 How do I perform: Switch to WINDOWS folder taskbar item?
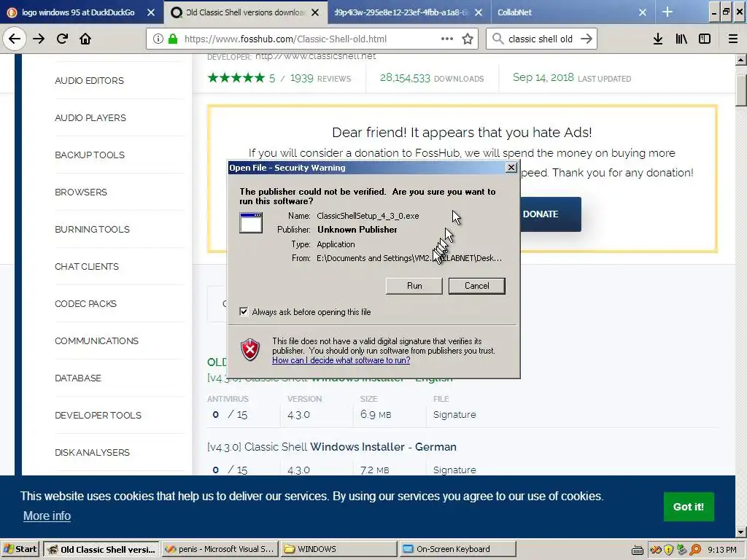pyautogui.click(x=338, y=549)
